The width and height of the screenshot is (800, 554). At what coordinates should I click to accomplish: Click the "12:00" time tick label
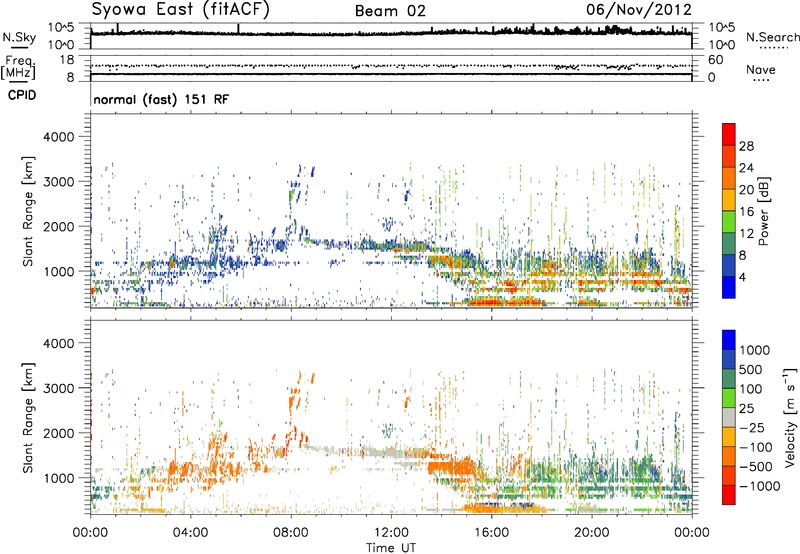coord(391,533)
